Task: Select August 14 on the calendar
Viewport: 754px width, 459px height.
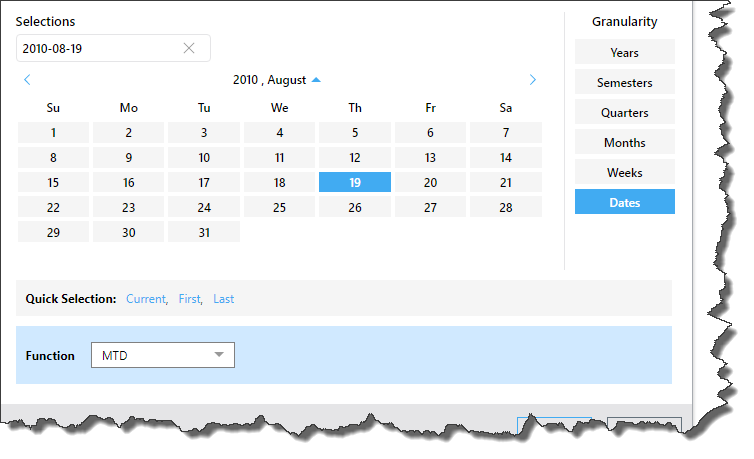Action: (x=506, y=157)
